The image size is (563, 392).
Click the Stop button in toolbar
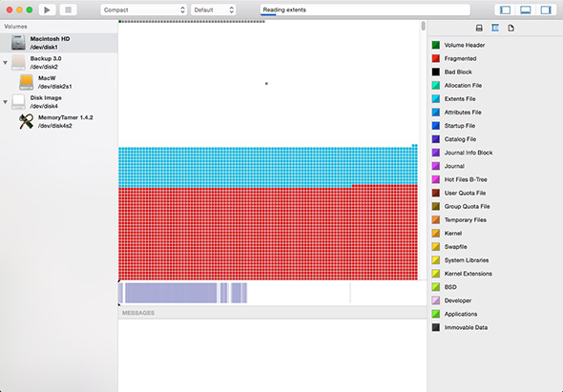click(68, 10)
